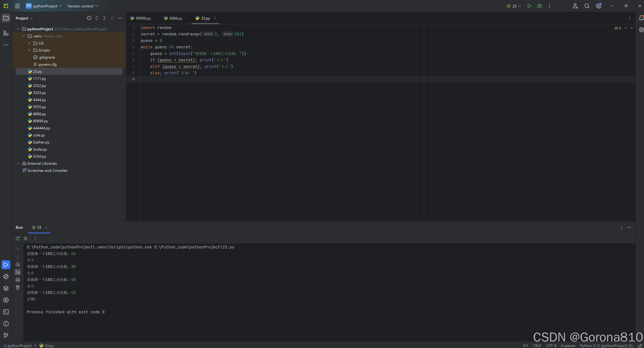This screenshot has width=644, height=348.
Task: Clear console output with trash icon
Action: 18,288
